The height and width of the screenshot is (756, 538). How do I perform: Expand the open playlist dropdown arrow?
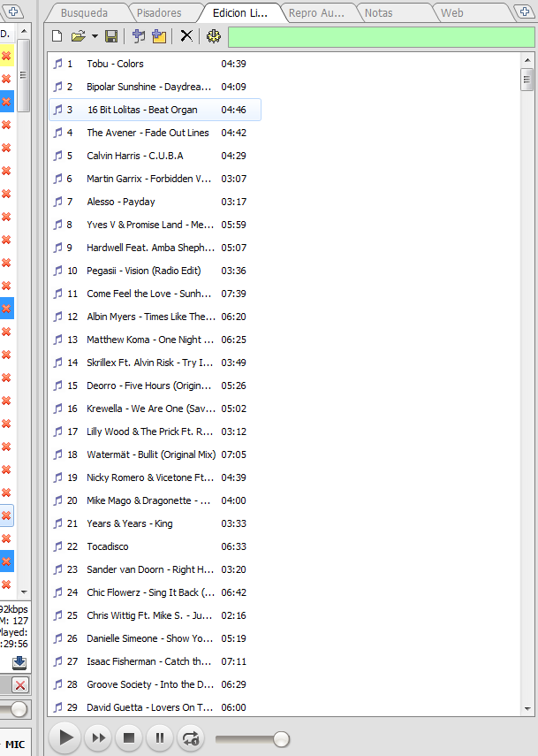click(x=95, y=36)
